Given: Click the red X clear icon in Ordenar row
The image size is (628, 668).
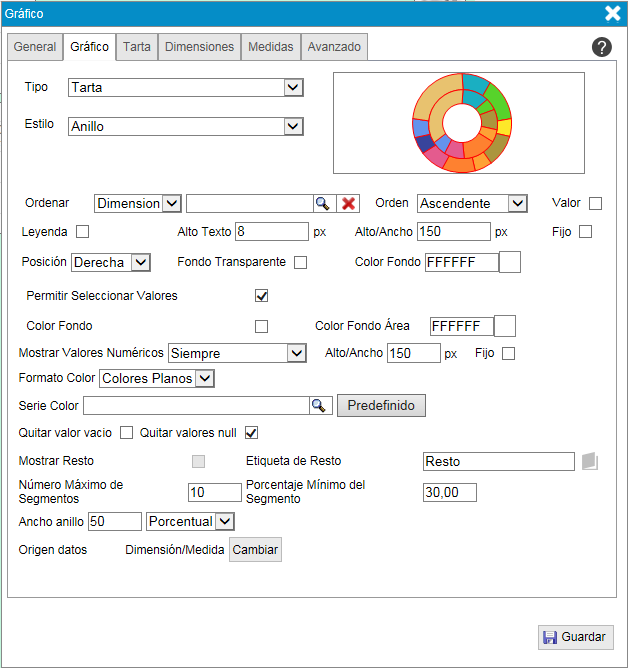Looking at the screenshot, I should 348,203.
